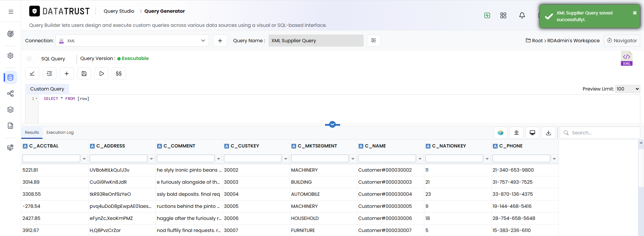Click the Query Name input field
The width and height of the screenshot is (644, 236).
tap(316, 41)
